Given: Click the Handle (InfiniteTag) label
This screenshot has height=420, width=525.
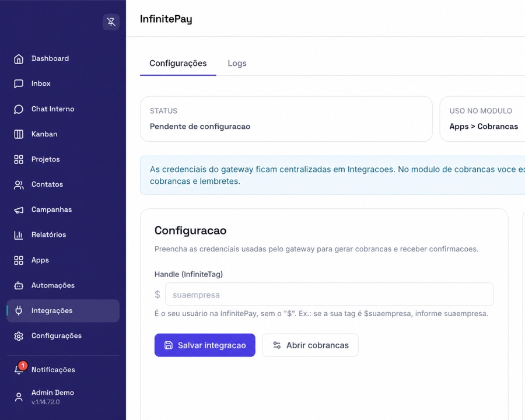Looking at the screenshot, I should [x=188, y=274].
